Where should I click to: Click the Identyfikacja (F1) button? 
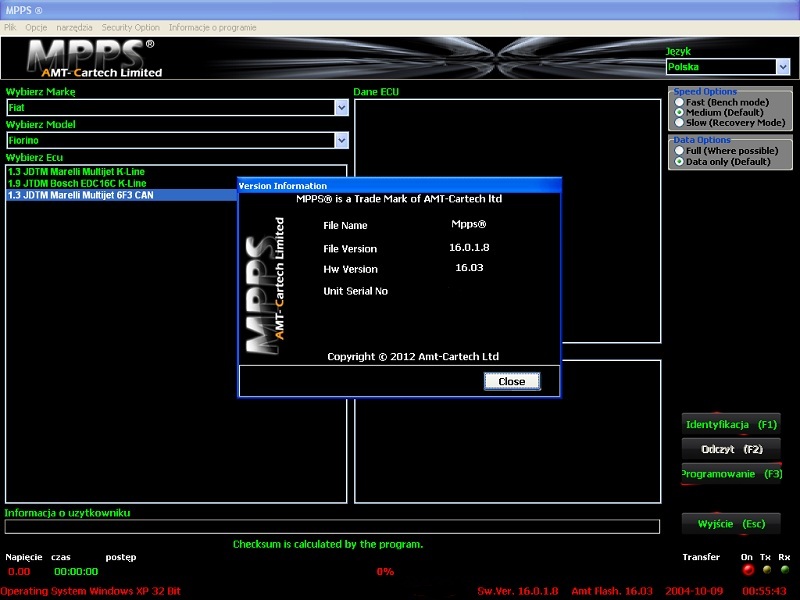coord(731,424)
